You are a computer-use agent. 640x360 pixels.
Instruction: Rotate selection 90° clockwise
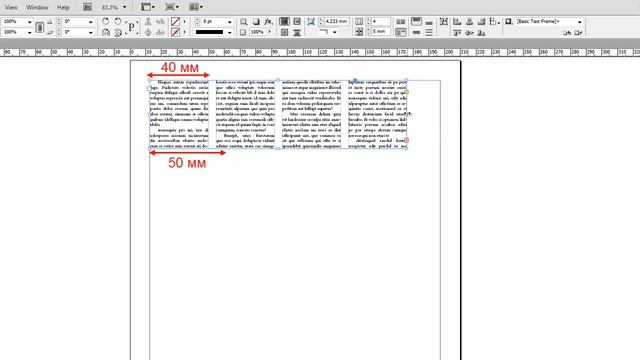point(106,21)
